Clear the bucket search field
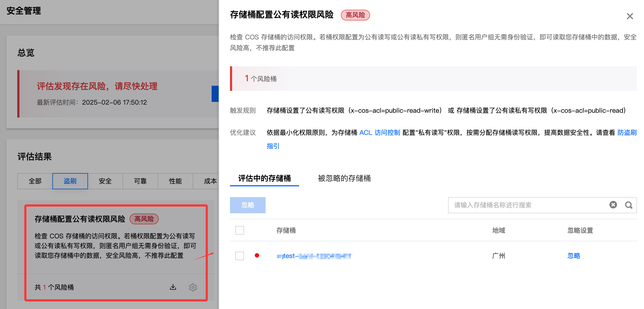This screenshot has height=309, width=644. click(613, 205)
